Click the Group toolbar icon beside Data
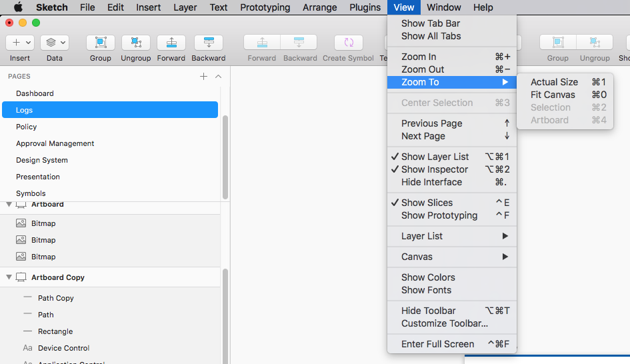The image size is (630, 364). (101, 42)
